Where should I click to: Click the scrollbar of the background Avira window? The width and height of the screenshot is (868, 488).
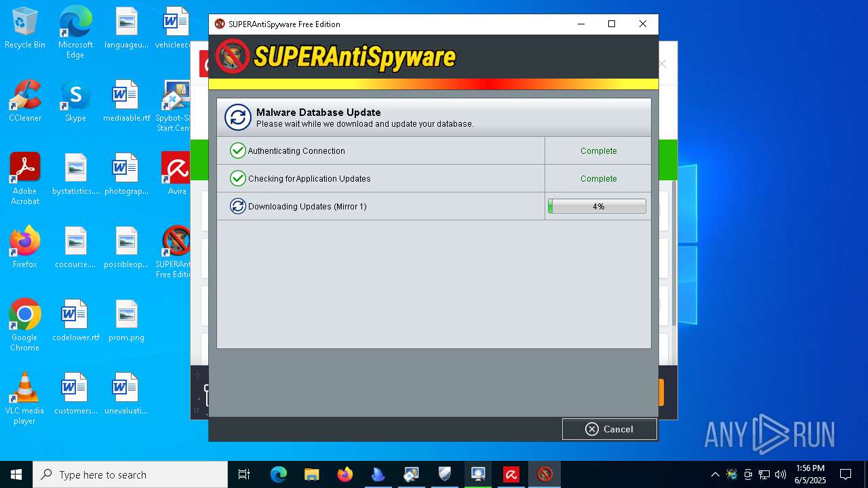(x=674, y=252)
